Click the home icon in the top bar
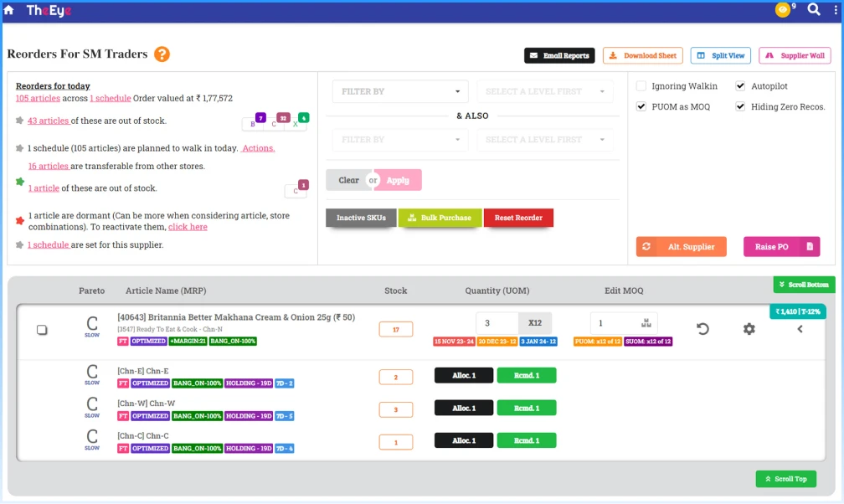Screen dimensions: 844x504 (9, 10)
